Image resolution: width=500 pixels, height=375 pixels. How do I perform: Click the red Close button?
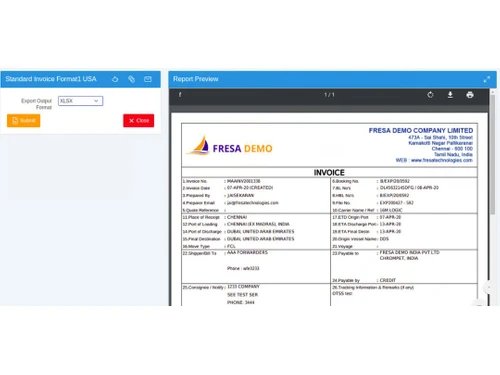click(x=139, y=120)
